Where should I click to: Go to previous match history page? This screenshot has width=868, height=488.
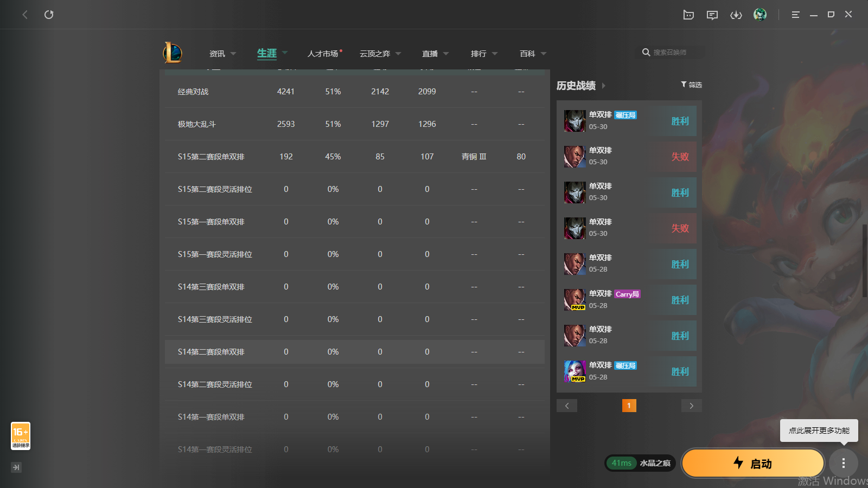point(567,406)
